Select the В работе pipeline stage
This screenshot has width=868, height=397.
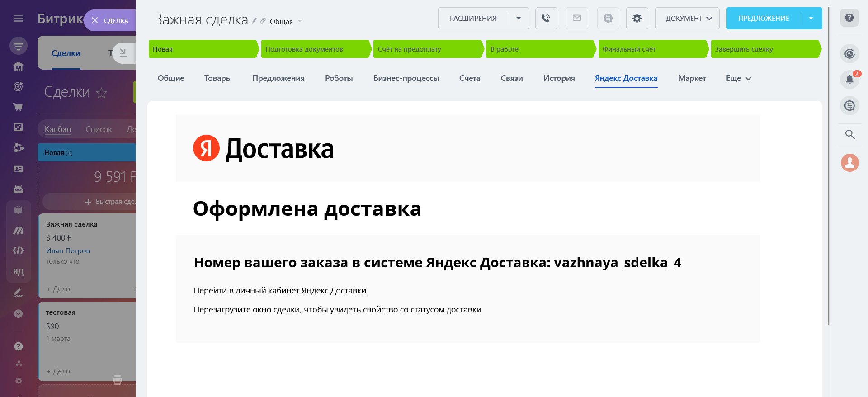click(540, 49)
